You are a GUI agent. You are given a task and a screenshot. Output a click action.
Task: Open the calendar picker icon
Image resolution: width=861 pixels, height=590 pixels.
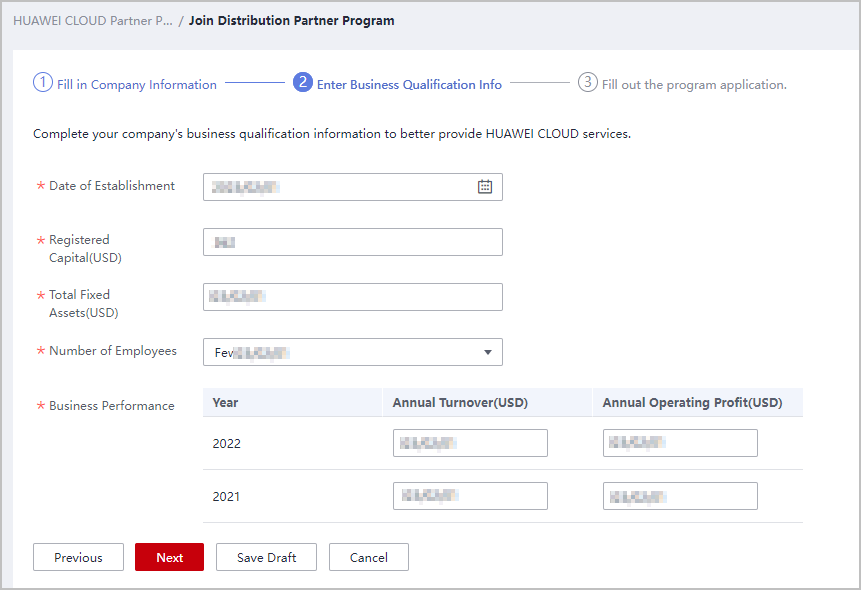pos(485,187)
